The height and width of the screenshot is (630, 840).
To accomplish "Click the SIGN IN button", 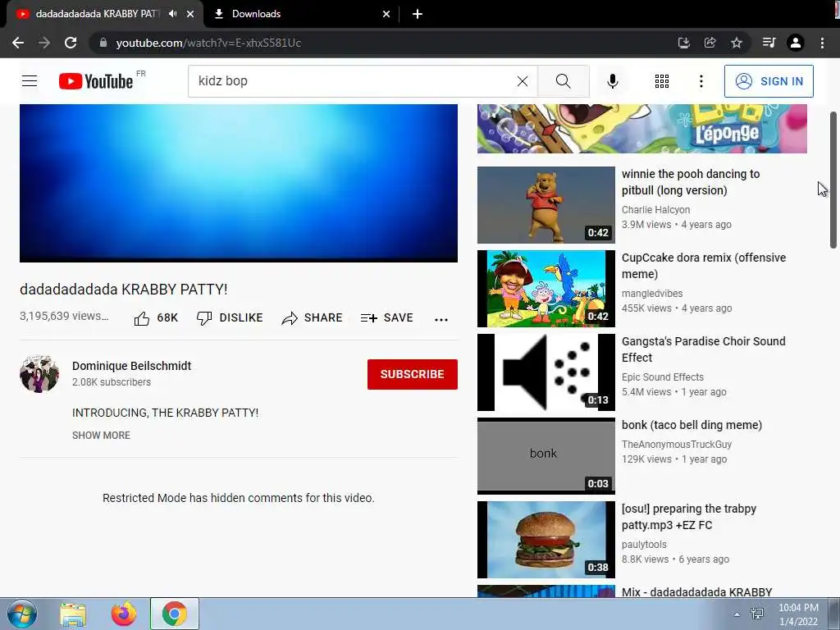I will pos(769,81).
